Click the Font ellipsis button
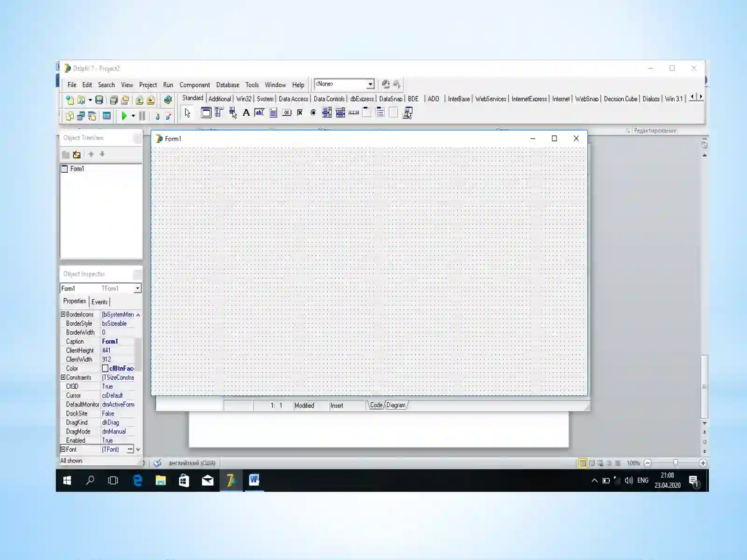The image size is (747, 560). (x=130, y=449)
